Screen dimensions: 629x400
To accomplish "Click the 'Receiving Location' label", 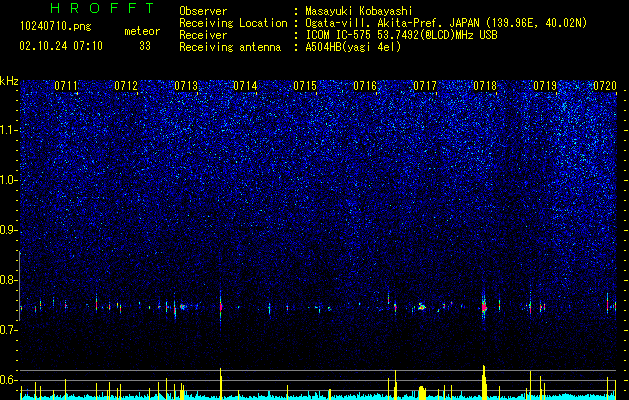I will pyautogui.click(x=233, y=23).
